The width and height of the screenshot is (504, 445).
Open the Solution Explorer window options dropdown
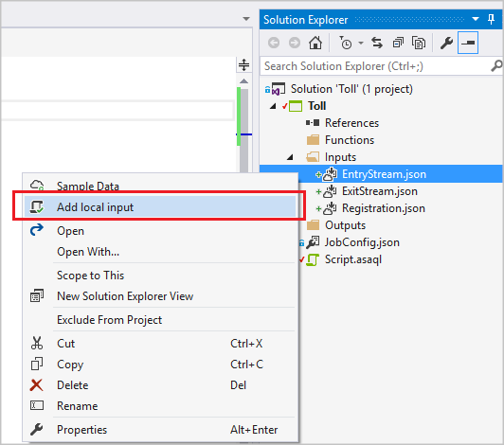pos(476,19)
